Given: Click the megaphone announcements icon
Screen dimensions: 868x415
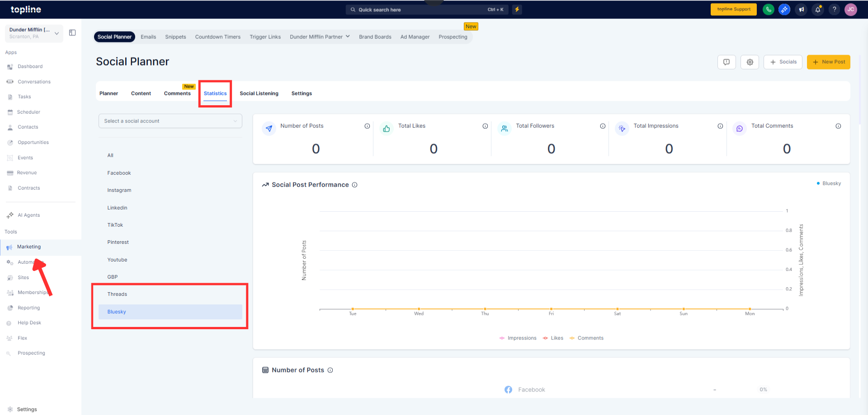Looking at the screenshot, I should (x=801, y=9).
